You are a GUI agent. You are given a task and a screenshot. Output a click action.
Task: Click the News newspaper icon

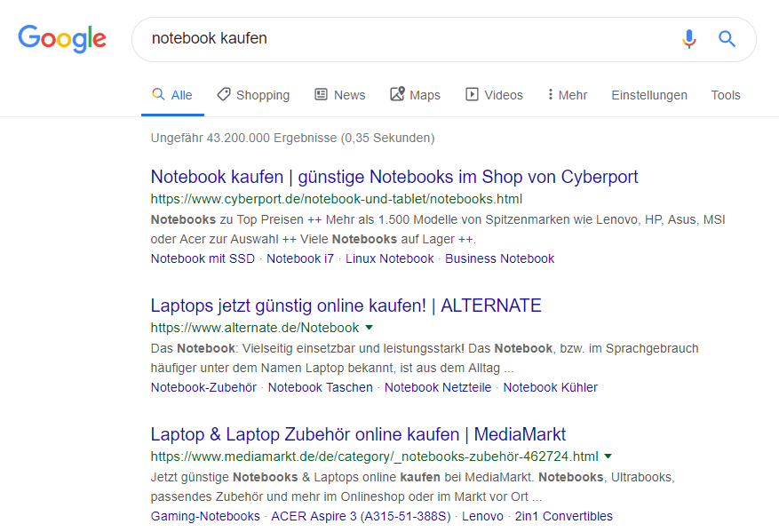[x=321, y=94]
